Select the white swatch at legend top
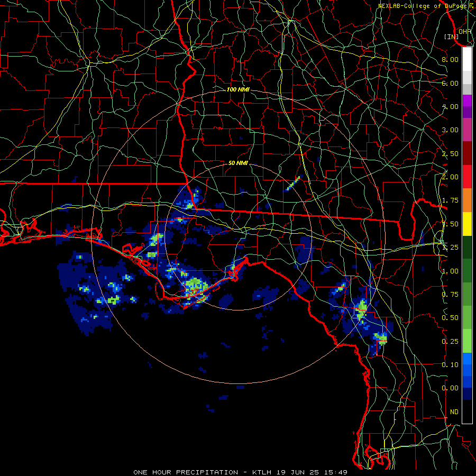The height and width of the screenshot is (476, 476). (467, 59)
